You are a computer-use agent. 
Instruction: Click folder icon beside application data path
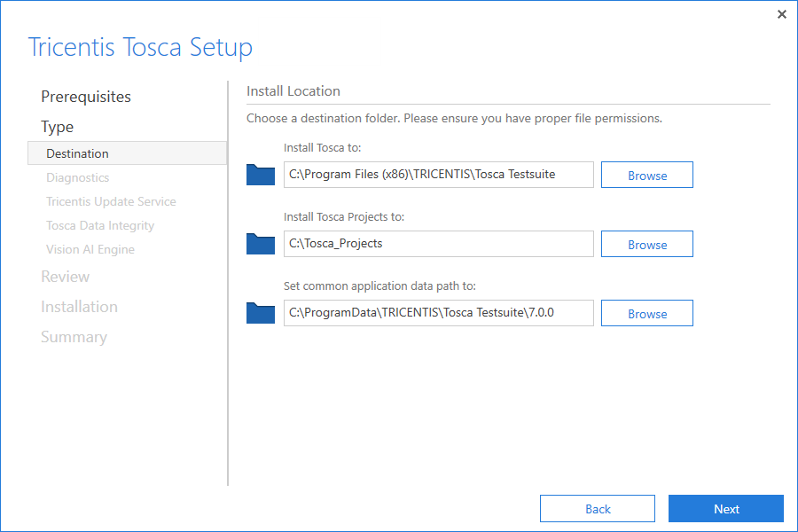261,313
